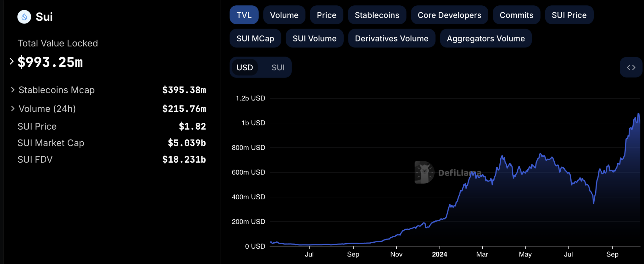Image resolution: width=644 pixels, height=264 pixels.
Task: Click the Sui droplet logo icon
Action: (x=24, y=17)
